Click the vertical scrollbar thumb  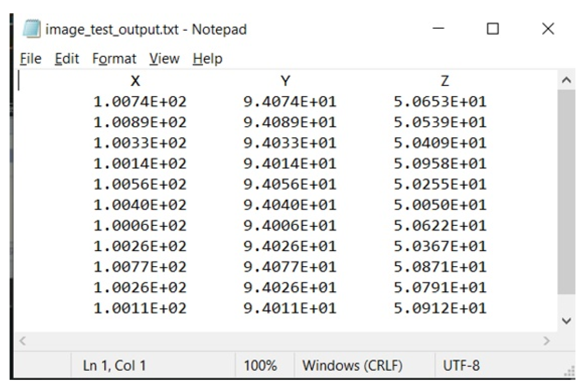(x=566, y=192)
